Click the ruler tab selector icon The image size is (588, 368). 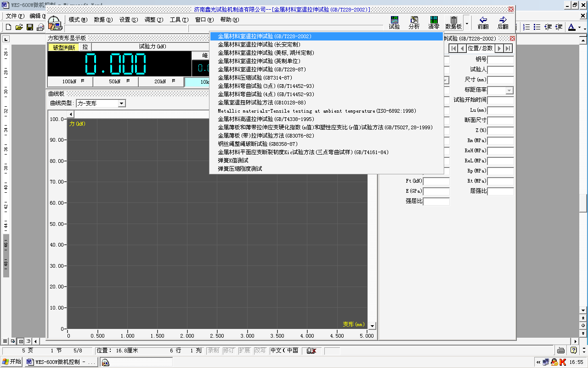6,39
